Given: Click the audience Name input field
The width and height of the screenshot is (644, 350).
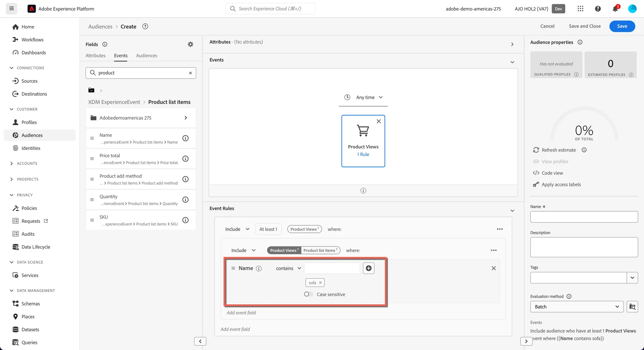Looking at the screenshot, I should pyautogui.click(x=584, y=217).
